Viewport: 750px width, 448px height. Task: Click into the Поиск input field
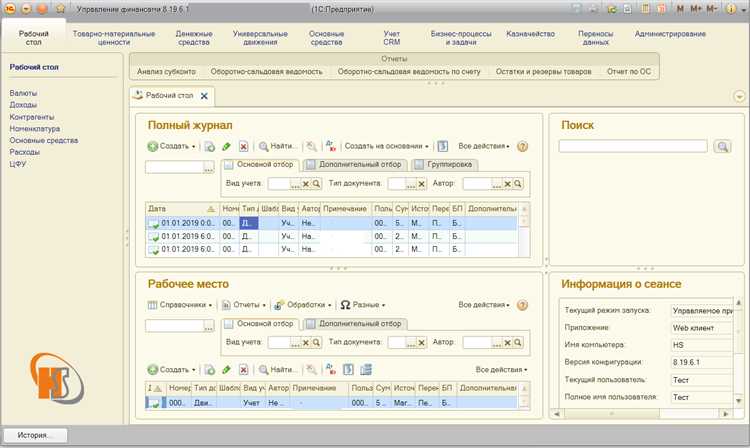click(634, 146)
